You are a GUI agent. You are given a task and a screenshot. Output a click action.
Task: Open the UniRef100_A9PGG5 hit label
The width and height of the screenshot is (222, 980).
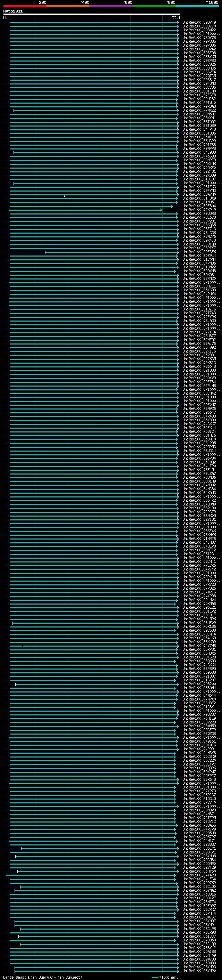click(199, 41)
